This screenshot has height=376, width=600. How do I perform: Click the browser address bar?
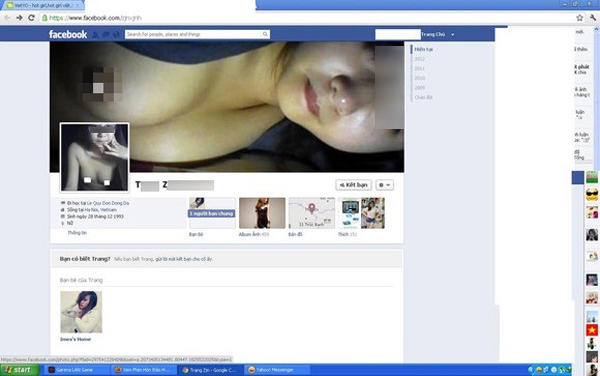[x=306, y=18]
